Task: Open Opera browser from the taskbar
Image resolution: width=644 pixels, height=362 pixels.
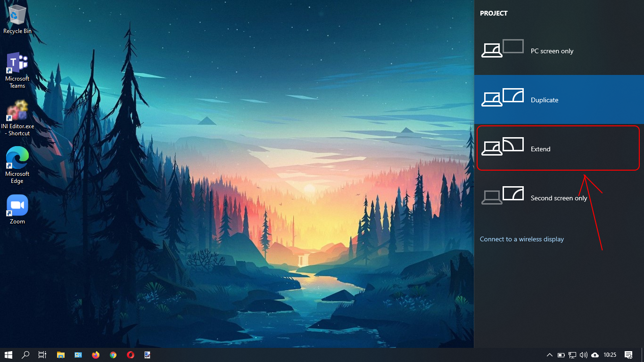Action: tap(131, 355)
